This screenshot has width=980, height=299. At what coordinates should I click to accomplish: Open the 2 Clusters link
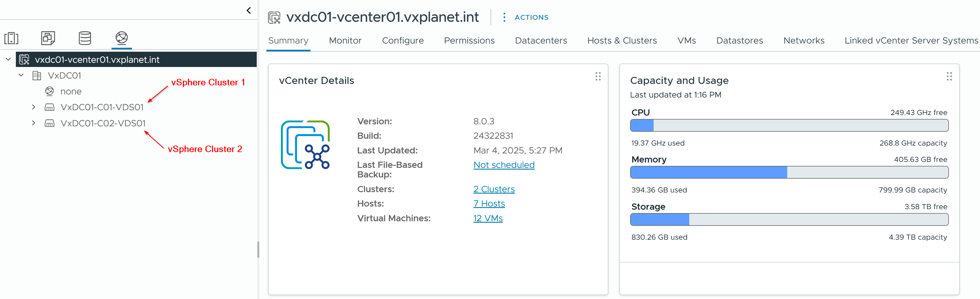(494, 189)
